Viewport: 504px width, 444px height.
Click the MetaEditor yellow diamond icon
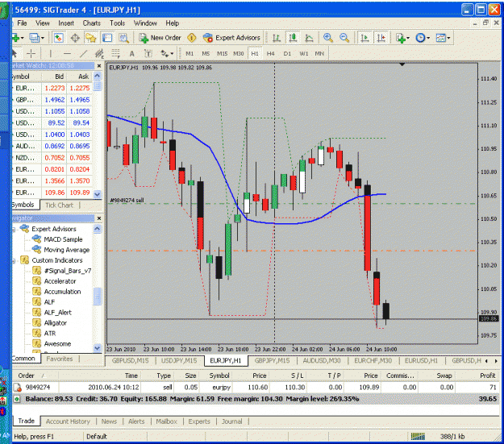(192, 38)
